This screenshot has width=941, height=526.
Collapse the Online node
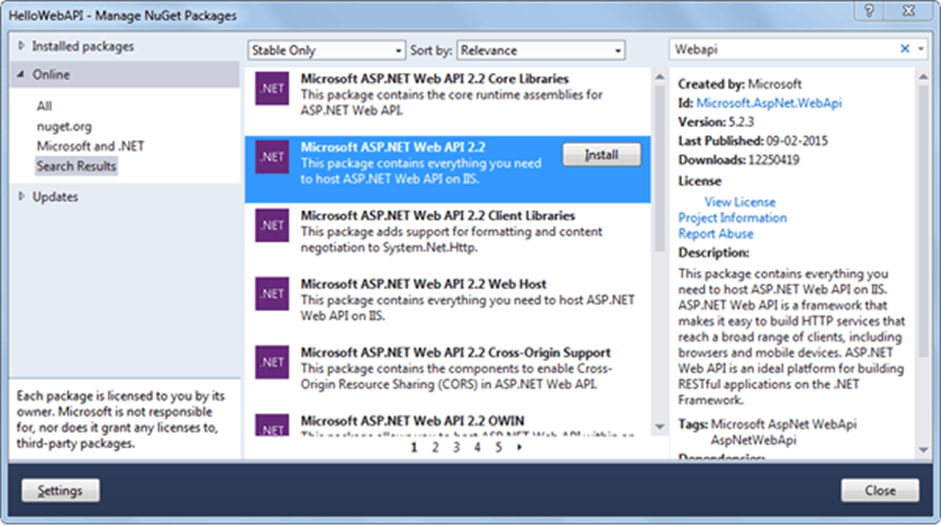pos(21,74)
